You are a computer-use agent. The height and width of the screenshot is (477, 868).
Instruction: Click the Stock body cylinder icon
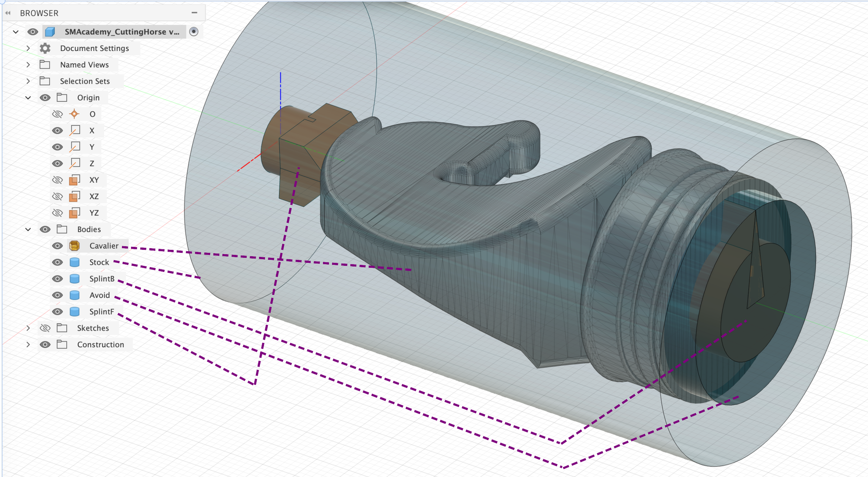(75, 262)
